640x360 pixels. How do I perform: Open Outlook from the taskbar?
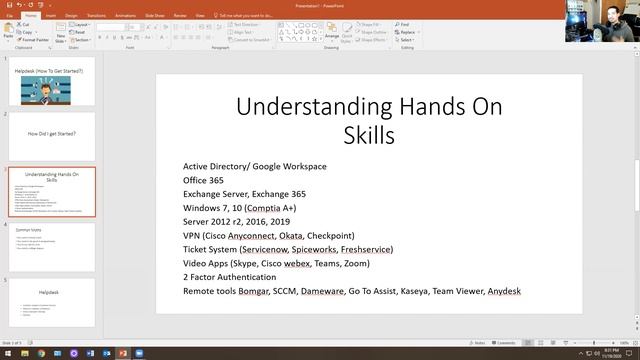(x=107, y=353)
